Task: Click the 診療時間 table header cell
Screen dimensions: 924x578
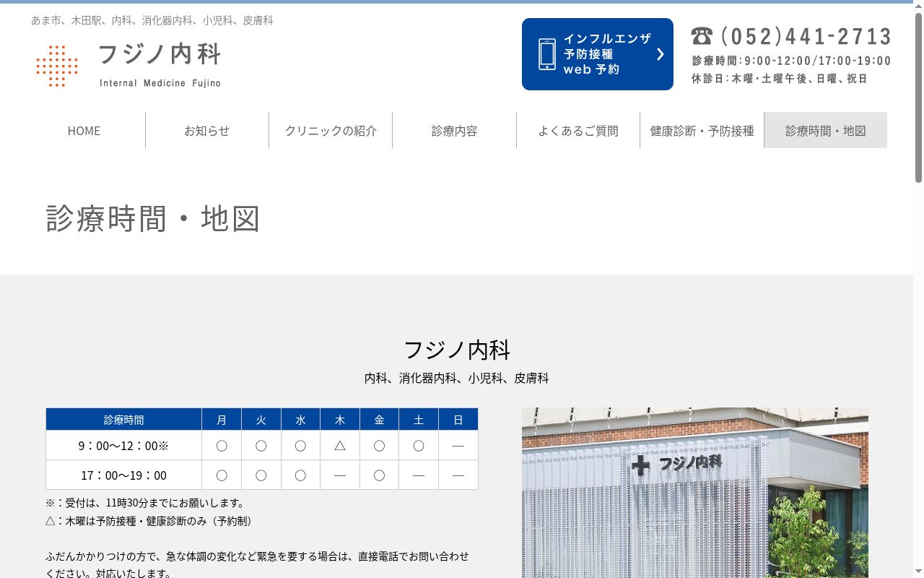Action: pyautogui.click(x=123, y=420)
